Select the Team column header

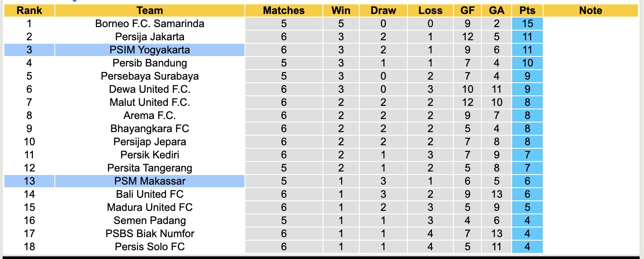click(x=149, y=10)
